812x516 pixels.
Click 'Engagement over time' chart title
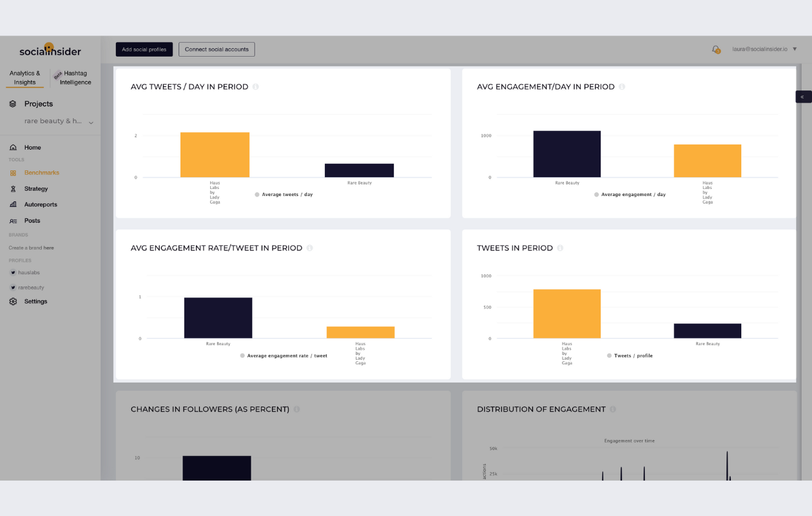coord(629,441)
